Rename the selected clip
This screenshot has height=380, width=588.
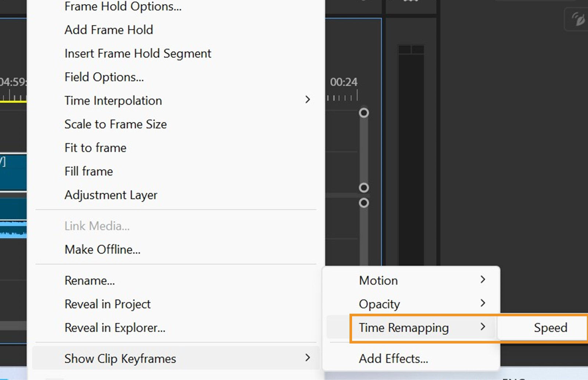(90, 280)
